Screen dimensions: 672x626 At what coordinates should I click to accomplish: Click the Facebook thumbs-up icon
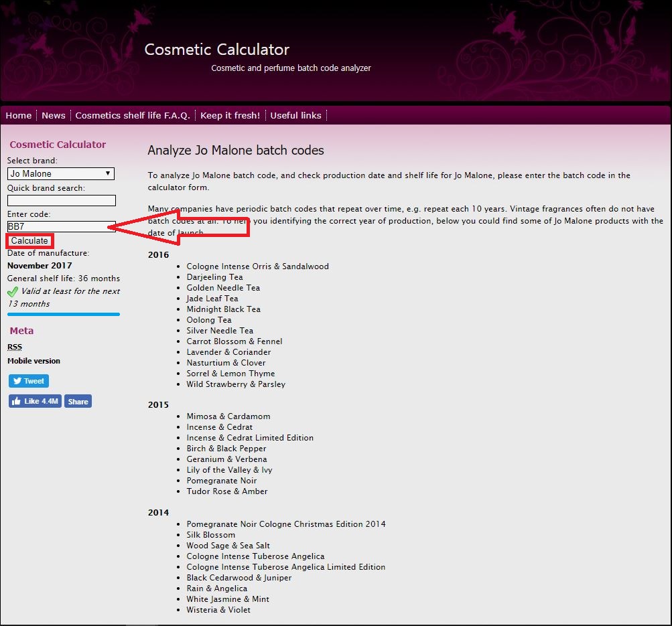pos(16,401)
